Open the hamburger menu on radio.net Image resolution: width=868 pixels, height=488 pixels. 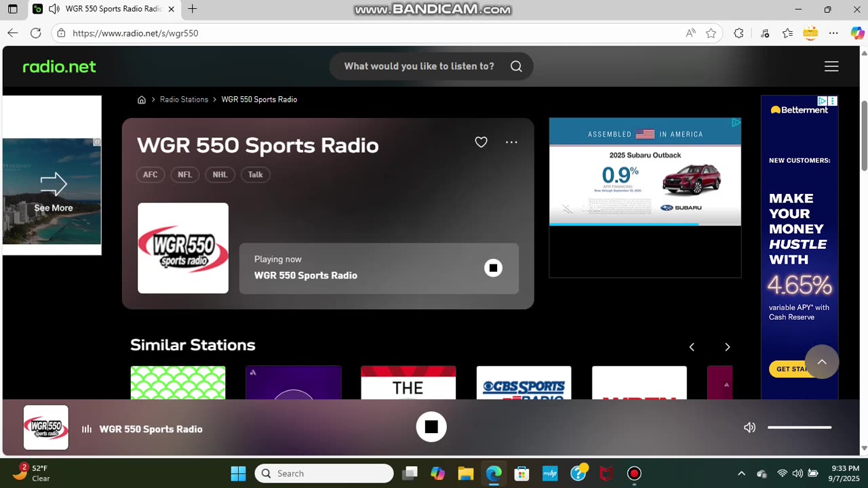coord(831,66)
